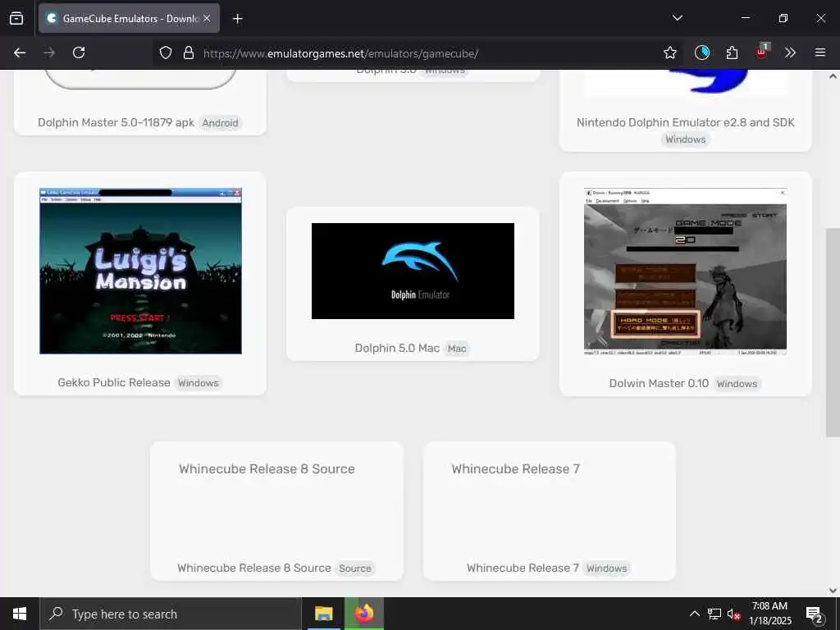Close the GameCube Emulators tab
This screenshot has width=840, height=630.
click(x=207, y=18)
